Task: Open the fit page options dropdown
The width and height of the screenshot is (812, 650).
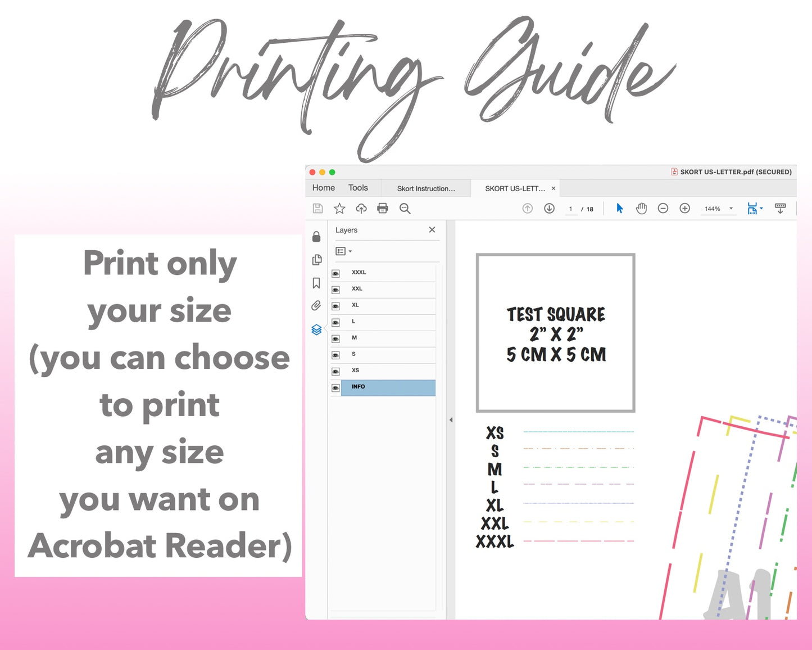Action: pyautogui.click(x=761, y=209)
